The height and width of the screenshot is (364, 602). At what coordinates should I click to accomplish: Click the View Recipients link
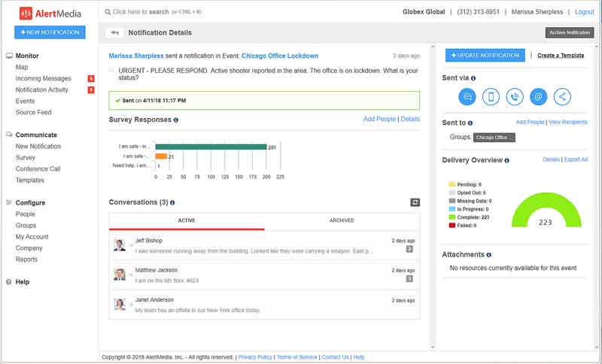568,122
